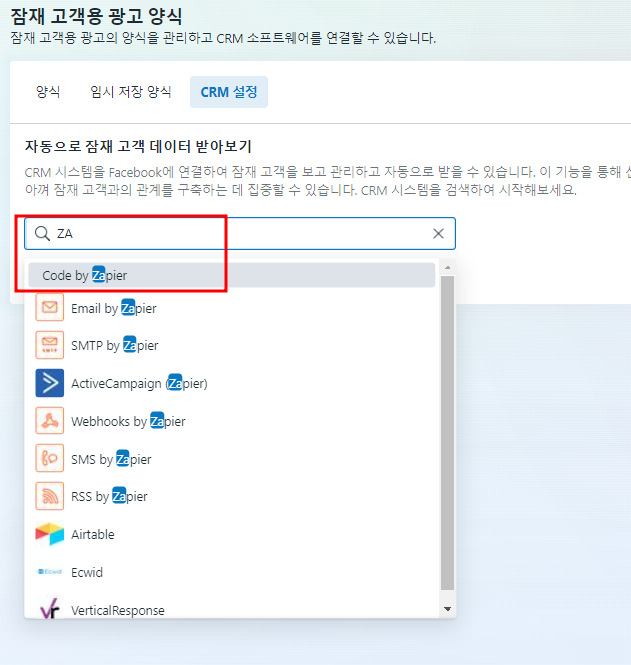Click the Airtable logo icon

50,534
